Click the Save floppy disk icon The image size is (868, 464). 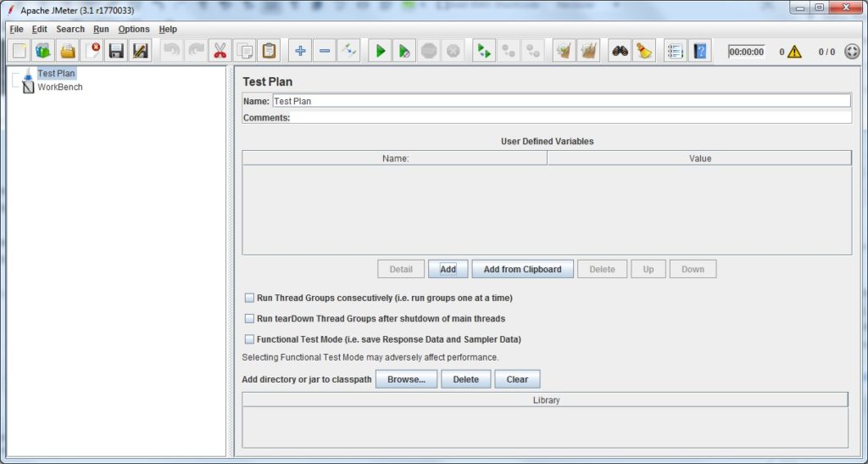click(116, 52)
